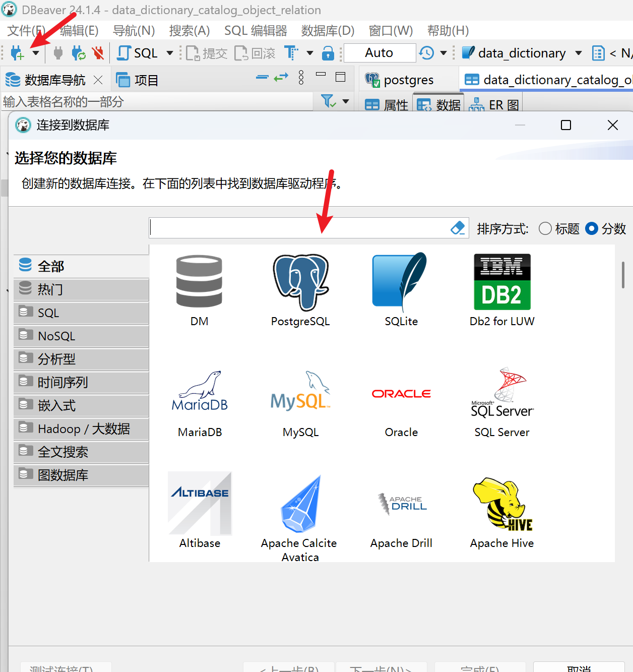
Task: Open the ER 图 tab
Action: (x=493, y=105)
